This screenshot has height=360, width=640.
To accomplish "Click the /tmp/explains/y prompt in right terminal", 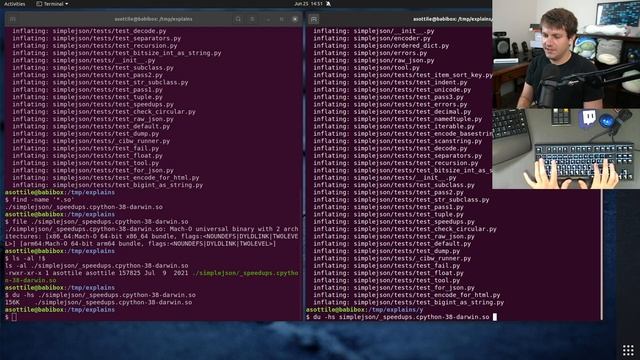I will [364, 310].
